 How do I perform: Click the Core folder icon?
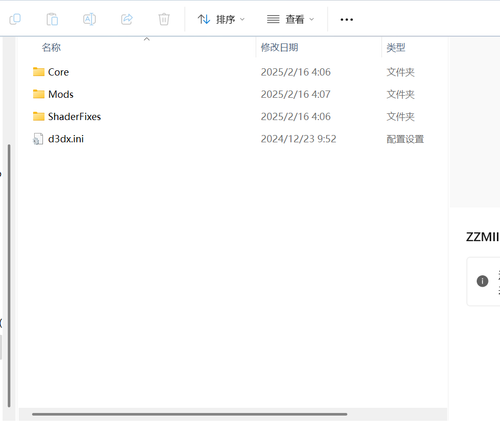[x=39, y=72]
